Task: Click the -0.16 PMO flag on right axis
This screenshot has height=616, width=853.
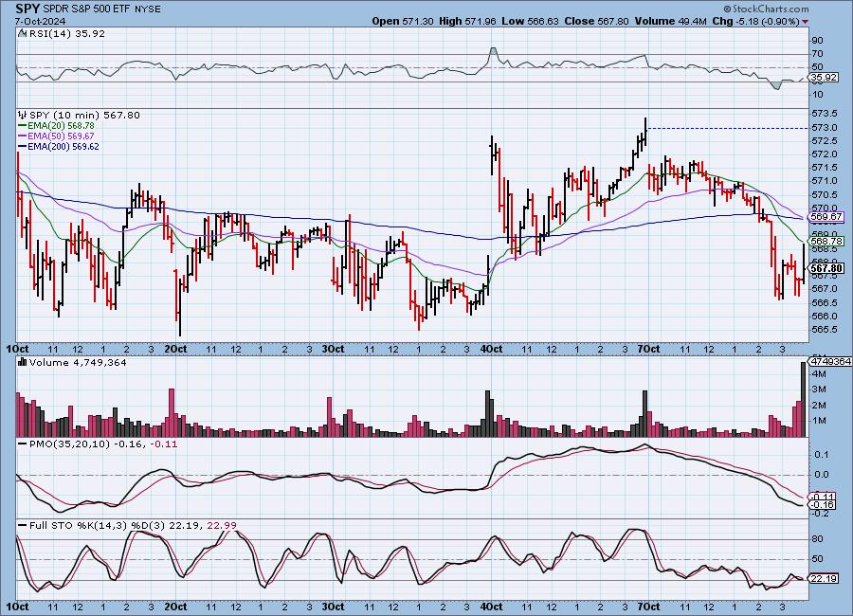Action: click(x=823, y=505)
